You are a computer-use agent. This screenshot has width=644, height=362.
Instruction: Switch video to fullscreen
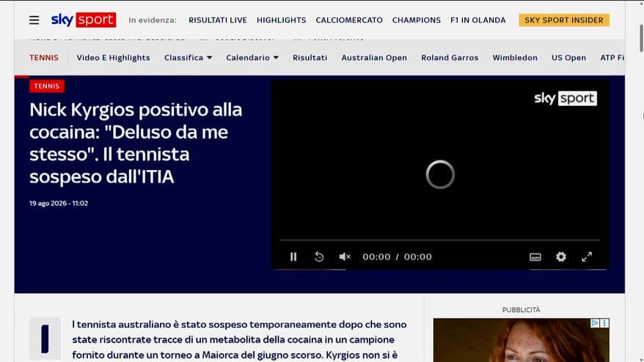(587, 257)
